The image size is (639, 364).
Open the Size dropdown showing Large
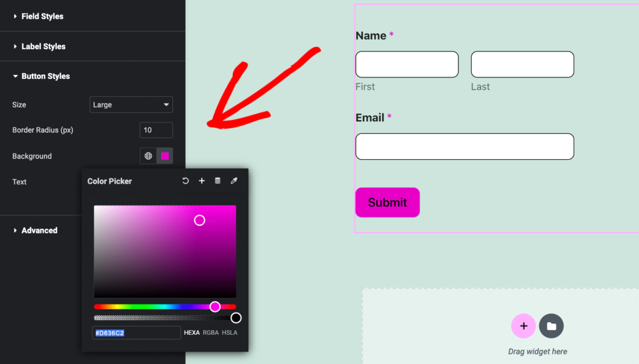[131, 105]
